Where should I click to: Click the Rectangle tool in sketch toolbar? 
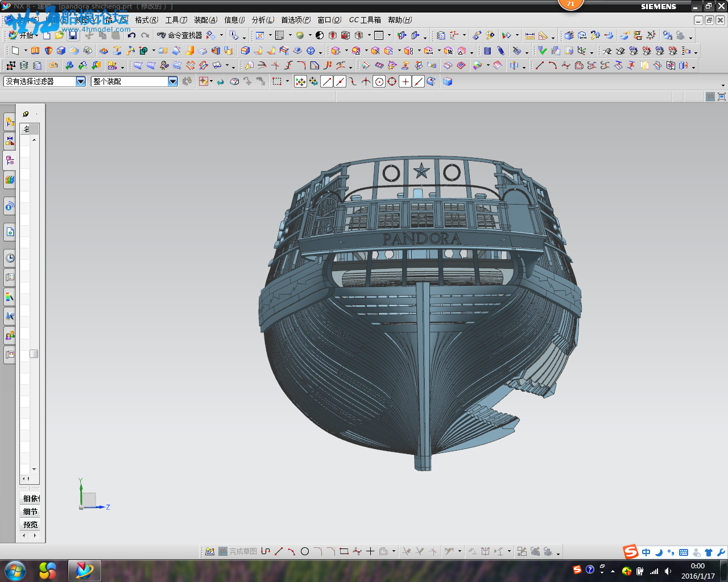point(344,551)
